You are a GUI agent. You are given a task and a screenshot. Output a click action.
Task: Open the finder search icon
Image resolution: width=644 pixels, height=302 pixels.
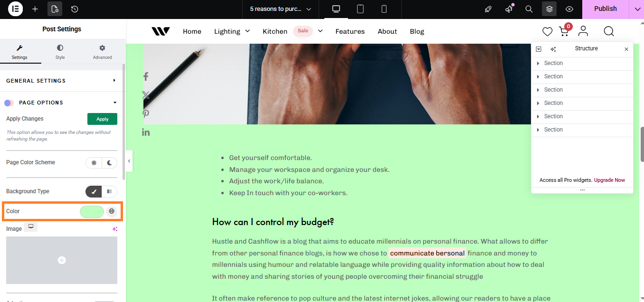pos(529,9)
